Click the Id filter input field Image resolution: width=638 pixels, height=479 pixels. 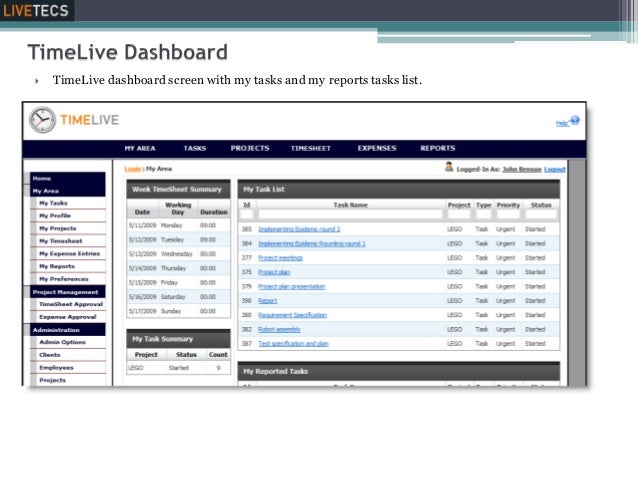point(247,214)
